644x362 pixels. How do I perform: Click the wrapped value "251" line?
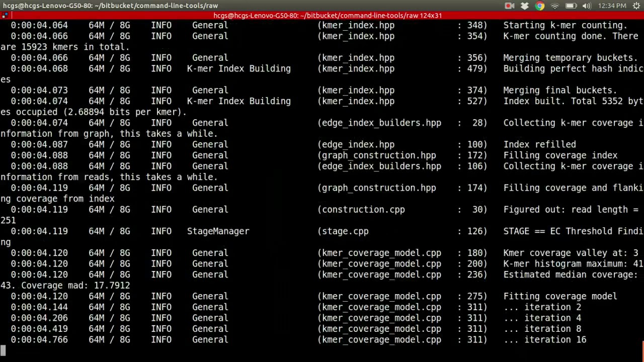point(8,220)
